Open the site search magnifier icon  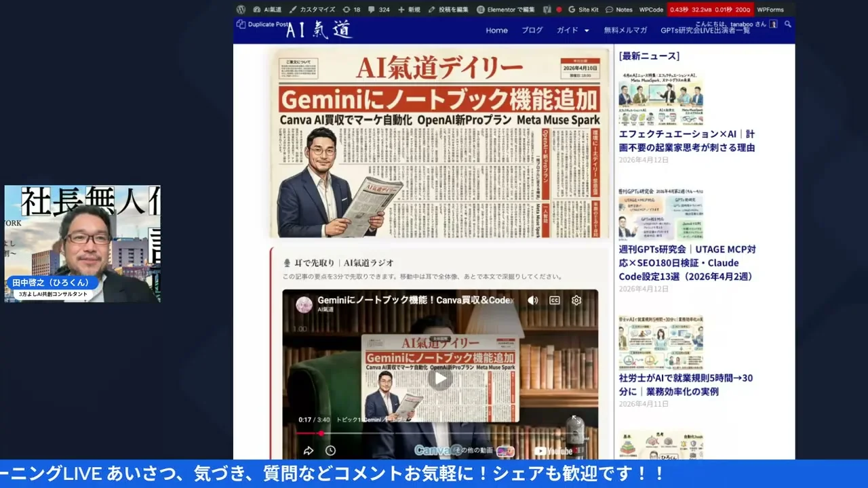pyautogui.click(x=787, y=30)
